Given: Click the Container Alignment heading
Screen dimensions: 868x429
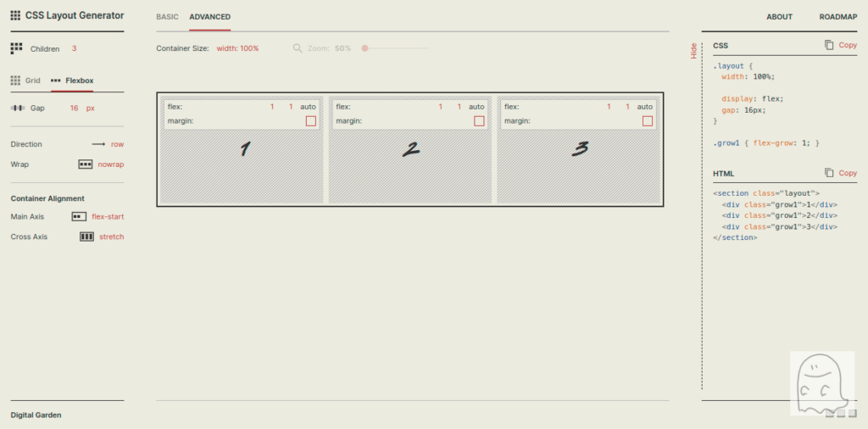Looking at the screenshot, I should coord(47,198).
